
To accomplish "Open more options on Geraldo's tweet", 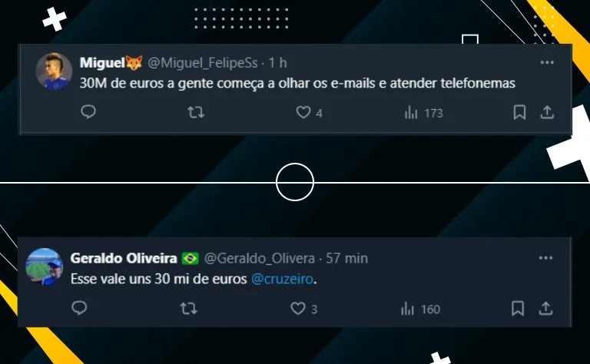I will point(545,258).
